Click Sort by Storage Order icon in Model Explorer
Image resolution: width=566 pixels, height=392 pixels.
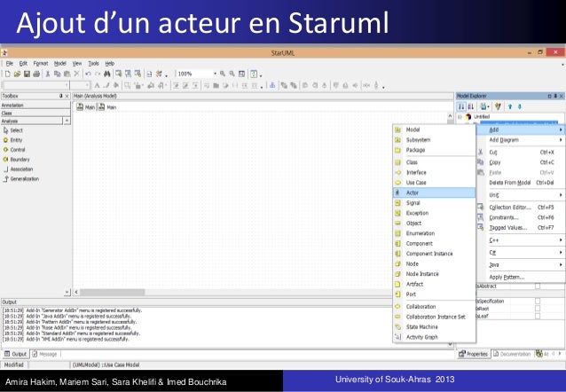[461, 106]
